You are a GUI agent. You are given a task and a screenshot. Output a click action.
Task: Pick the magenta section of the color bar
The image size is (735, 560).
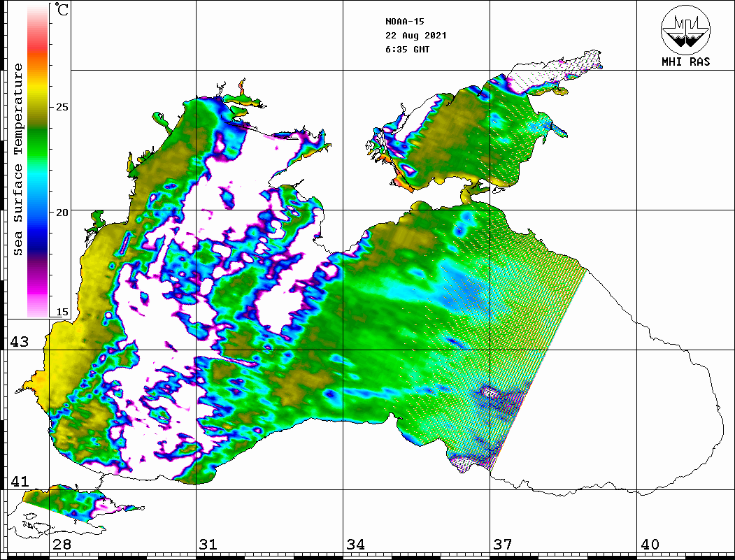[x=38, y=283]
